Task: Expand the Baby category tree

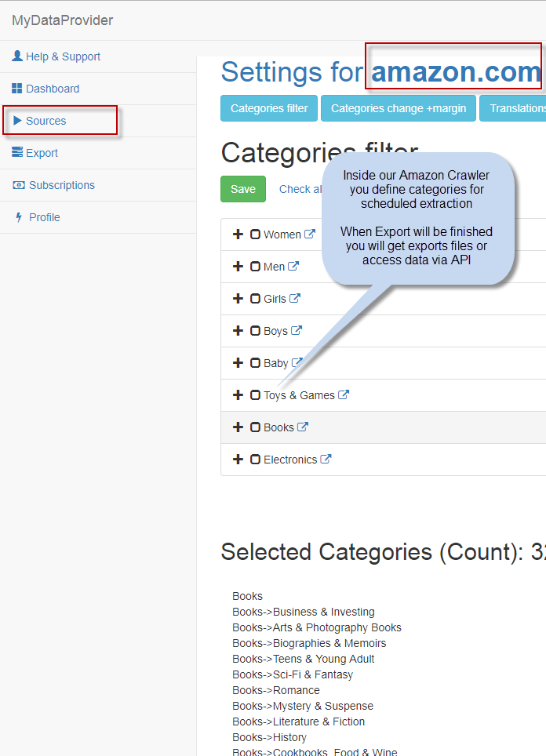Action: [238, 363]
